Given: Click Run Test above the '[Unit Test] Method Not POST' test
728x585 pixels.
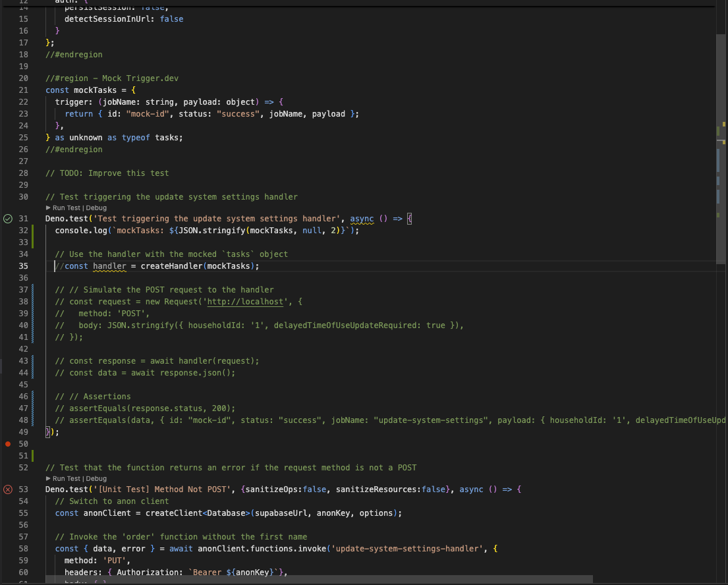Looking at the screenshot, I should (x=67, y=479).
